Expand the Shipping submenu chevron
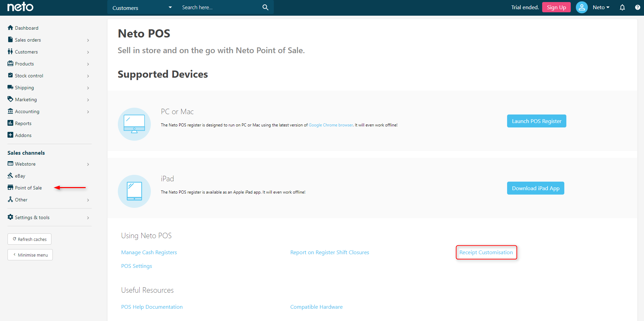 tap(88, 88)
